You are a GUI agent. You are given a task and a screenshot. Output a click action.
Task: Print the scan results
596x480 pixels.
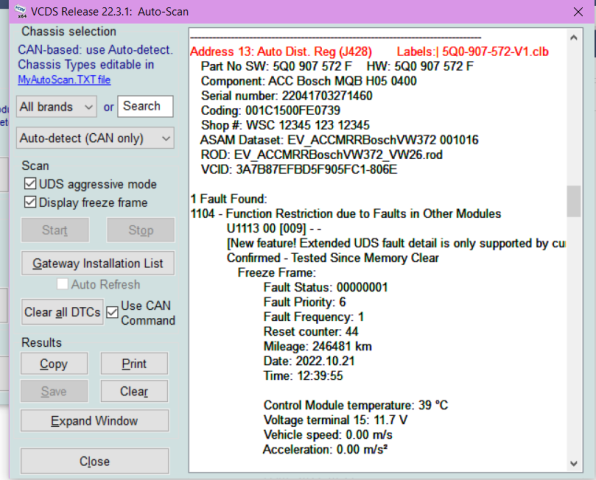click(x=134, y=364)
